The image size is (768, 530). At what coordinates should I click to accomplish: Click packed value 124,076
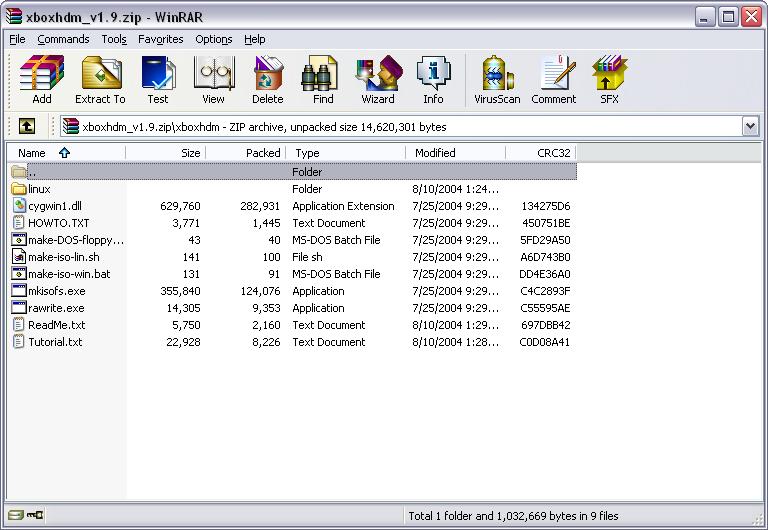point(260,291)
